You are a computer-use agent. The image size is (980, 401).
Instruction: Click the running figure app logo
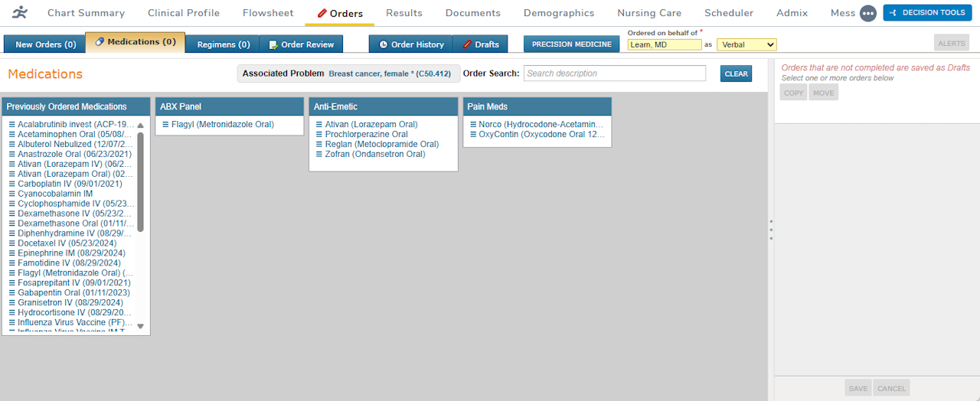(21, 12)
